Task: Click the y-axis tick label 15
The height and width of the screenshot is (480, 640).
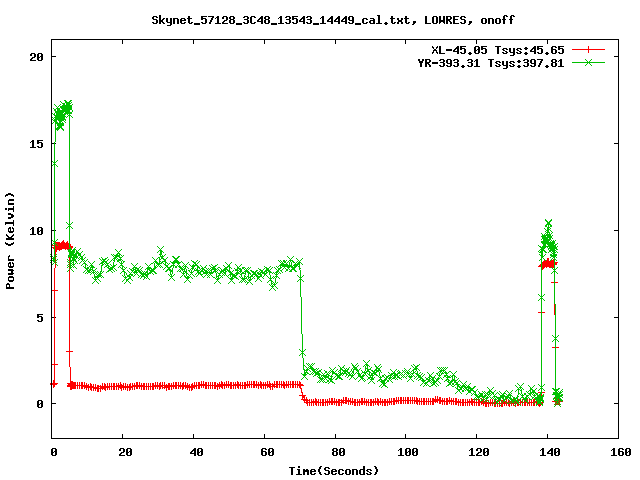Action: point(36,144)
